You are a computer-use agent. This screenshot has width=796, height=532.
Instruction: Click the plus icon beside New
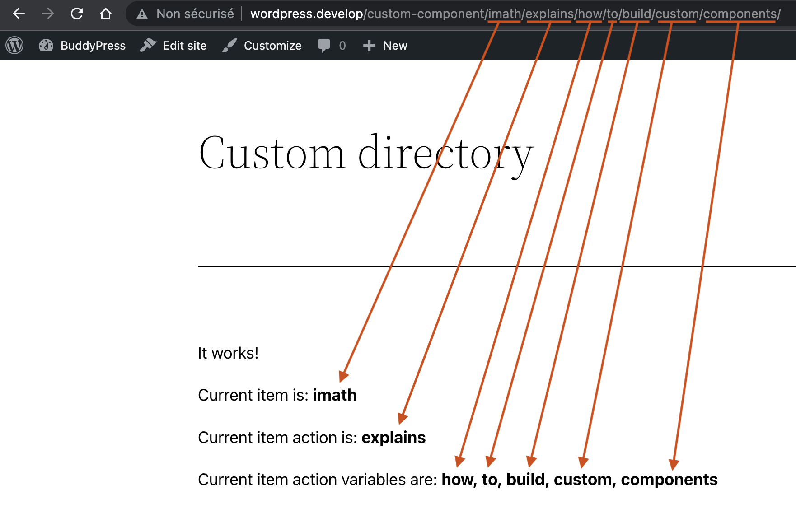point(369,46)
